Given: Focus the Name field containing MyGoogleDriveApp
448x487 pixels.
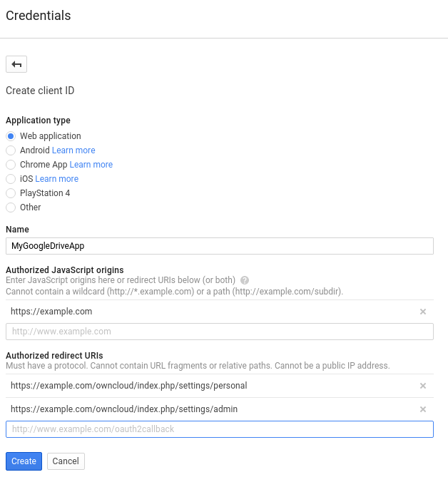Looking at the screenshot, I should pos(219,246).
